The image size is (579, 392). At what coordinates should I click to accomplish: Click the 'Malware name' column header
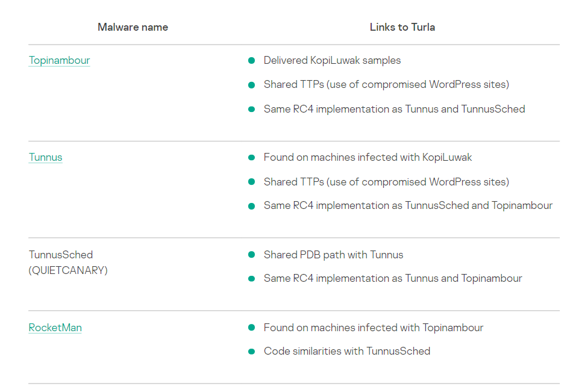(133, 27)
